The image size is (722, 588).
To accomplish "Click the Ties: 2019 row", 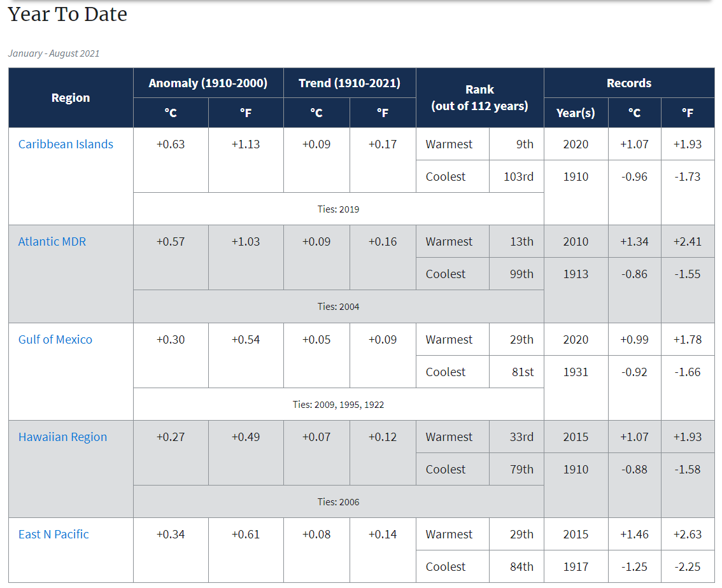I will [x=338, y=209].
